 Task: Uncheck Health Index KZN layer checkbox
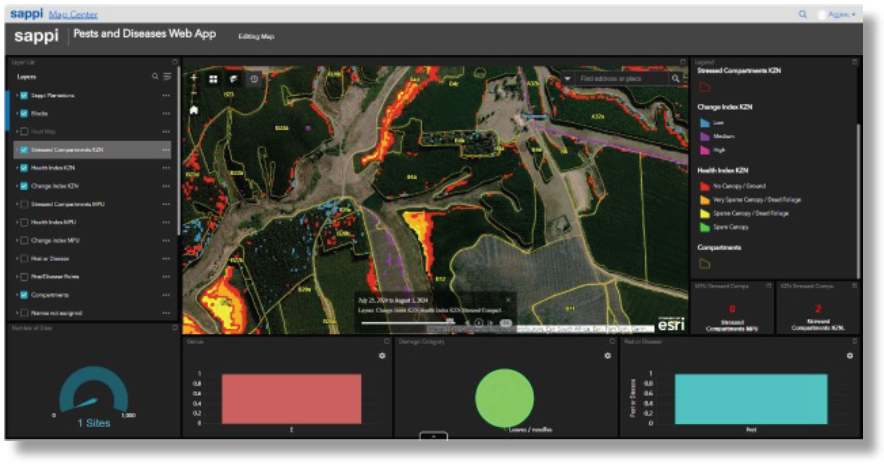click(24, 168)
